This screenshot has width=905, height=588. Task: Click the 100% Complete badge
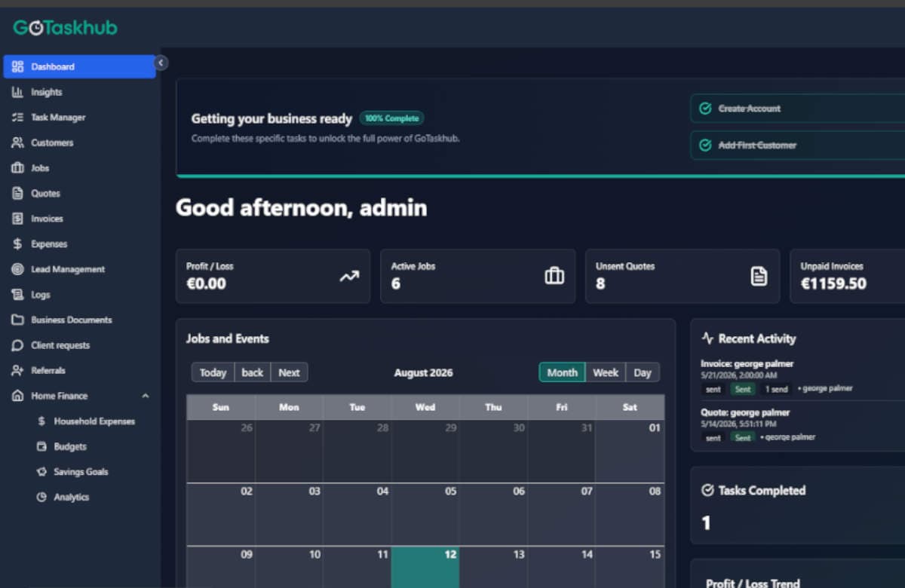click(391, 118)
